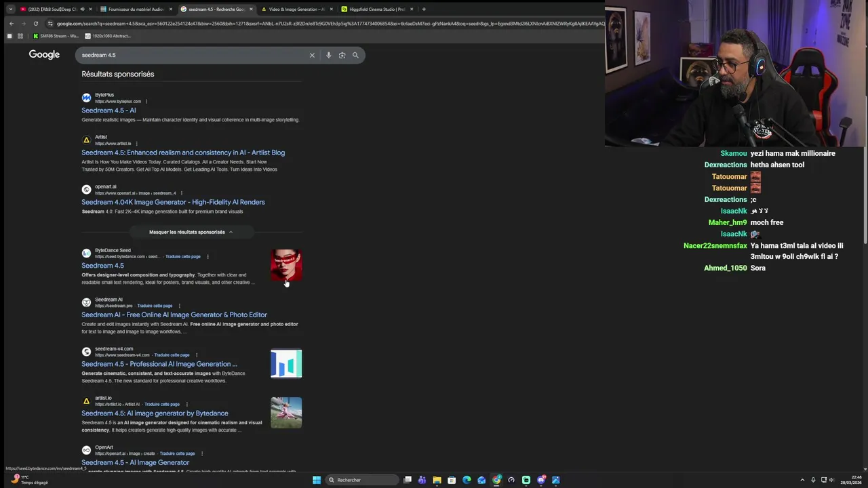Open the tab search dropdown
This screenshot has width=868, height=488.
(10, 9)
